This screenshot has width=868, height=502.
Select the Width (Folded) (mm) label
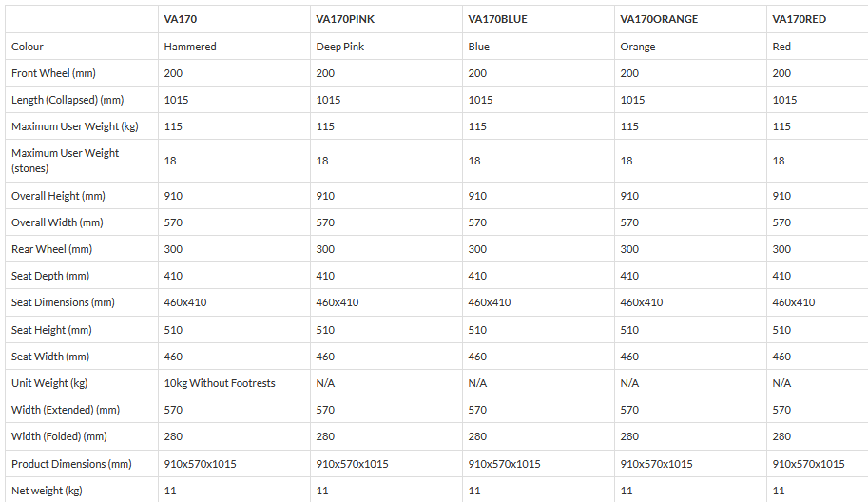(x=59, y=436)
